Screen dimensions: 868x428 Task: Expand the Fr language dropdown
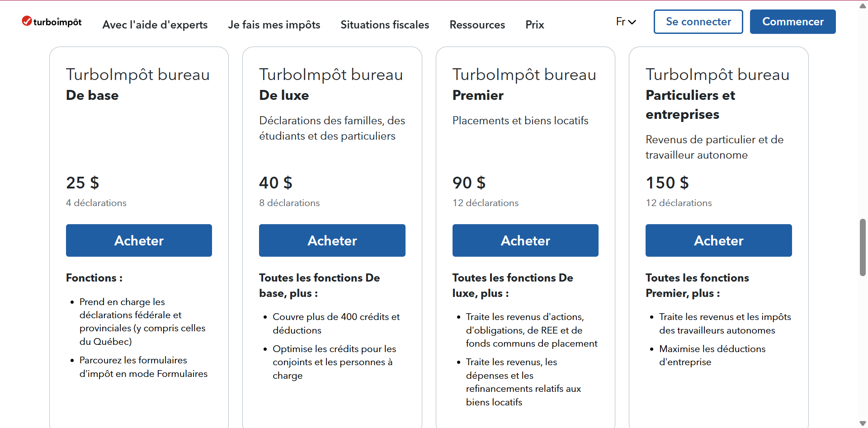tap(626, 22)
